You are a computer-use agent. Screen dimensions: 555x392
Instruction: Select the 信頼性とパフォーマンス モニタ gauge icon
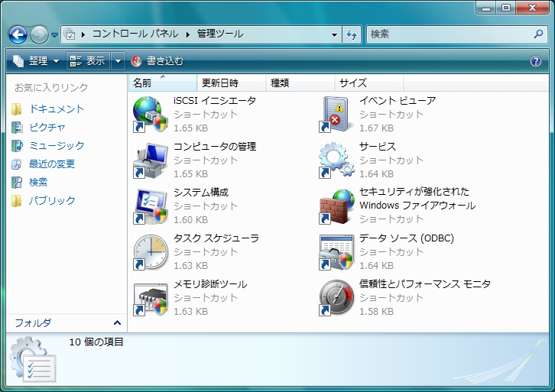[336, 298]
